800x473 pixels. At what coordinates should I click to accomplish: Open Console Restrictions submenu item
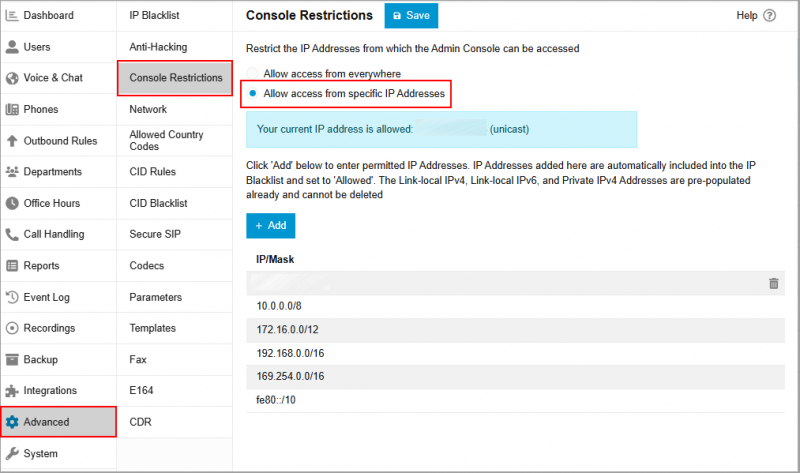click(175, 78)
